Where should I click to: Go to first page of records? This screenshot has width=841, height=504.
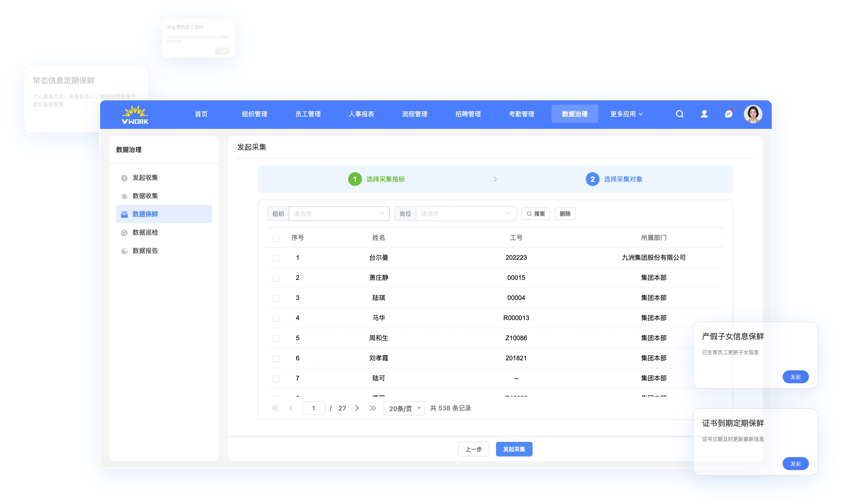(275, 408)
